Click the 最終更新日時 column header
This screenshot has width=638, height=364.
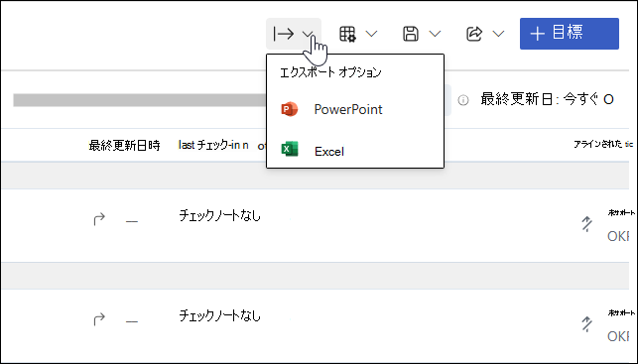pyautogui.click(x=124, y=146)
